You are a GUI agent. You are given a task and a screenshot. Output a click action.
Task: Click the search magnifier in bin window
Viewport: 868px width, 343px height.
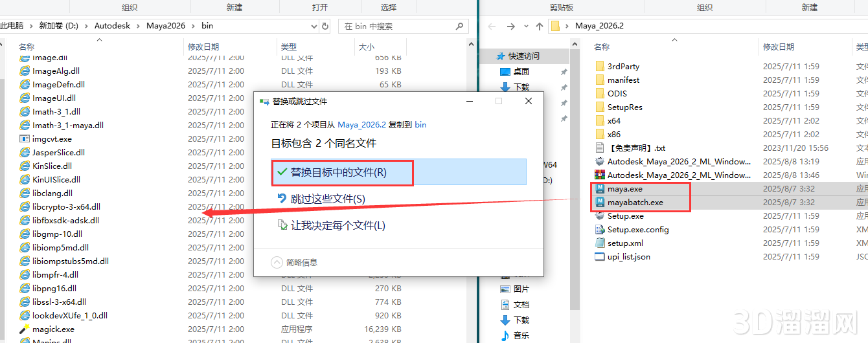461,26
